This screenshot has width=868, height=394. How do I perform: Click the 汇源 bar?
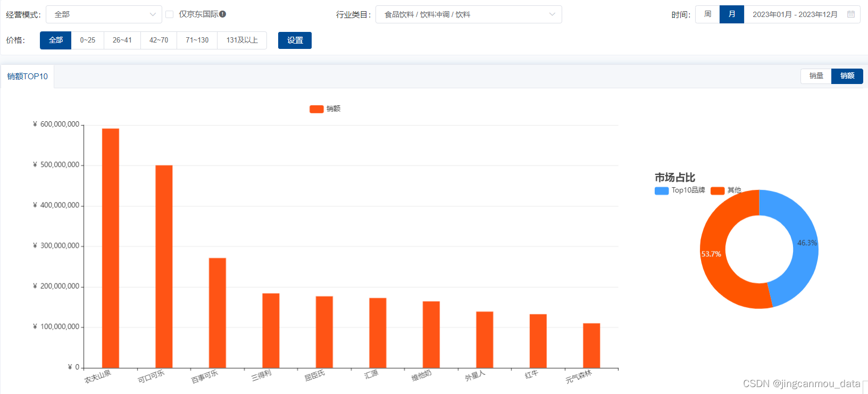tap(378, 333)
